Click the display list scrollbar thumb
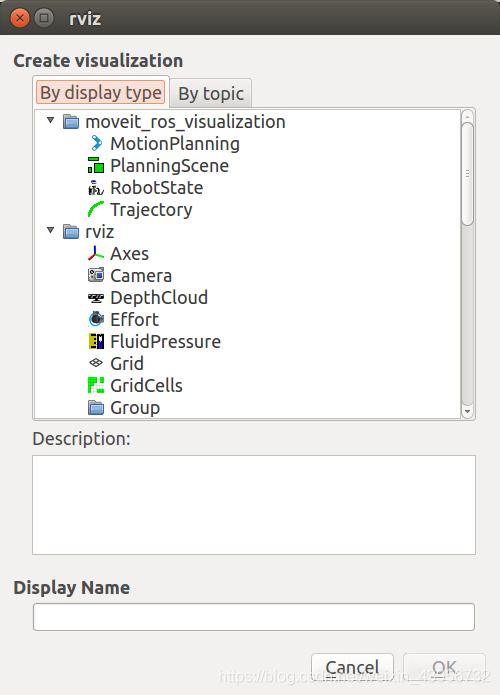The width and height of the screenshot is (500, 695). click(467, 174)
